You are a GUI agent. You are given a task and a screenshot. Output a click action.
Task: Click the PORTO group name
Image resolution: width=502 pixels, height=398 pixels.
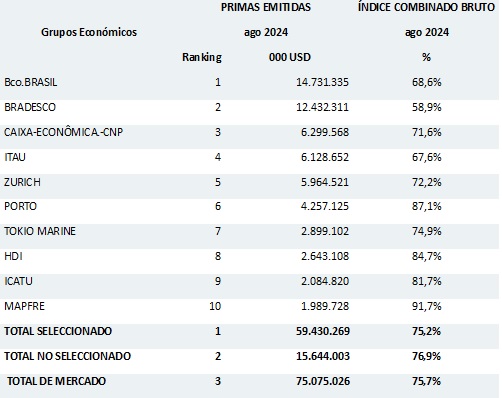[20, 206]
